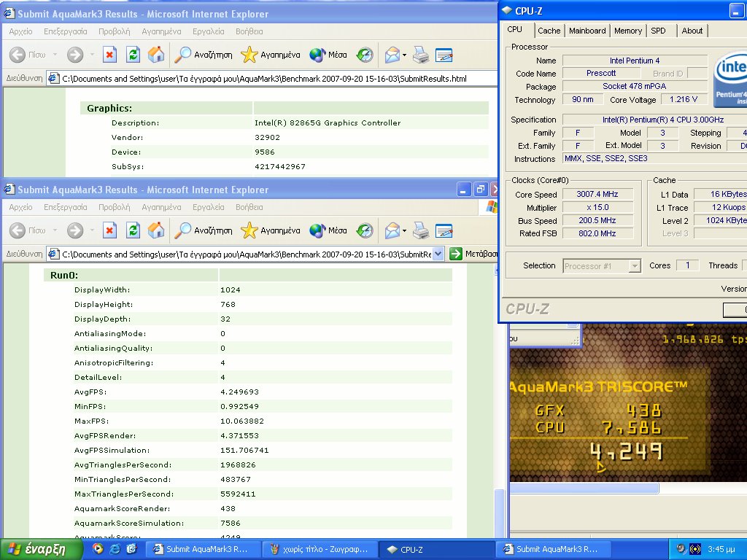The width and height of the screenshot is (747, 560).
Task: Click the έναρξη Start button
Action: click(x=40, y=549)
